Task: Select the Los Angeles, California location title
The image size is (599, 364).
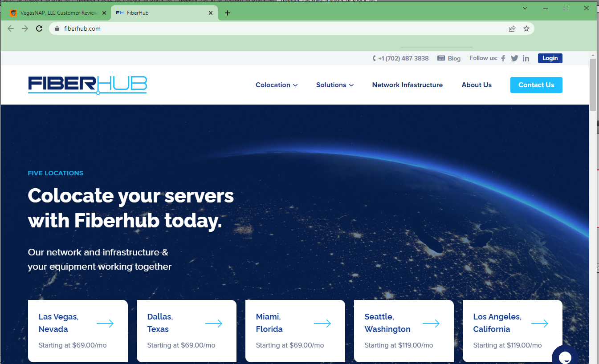Action: point(497,323)
